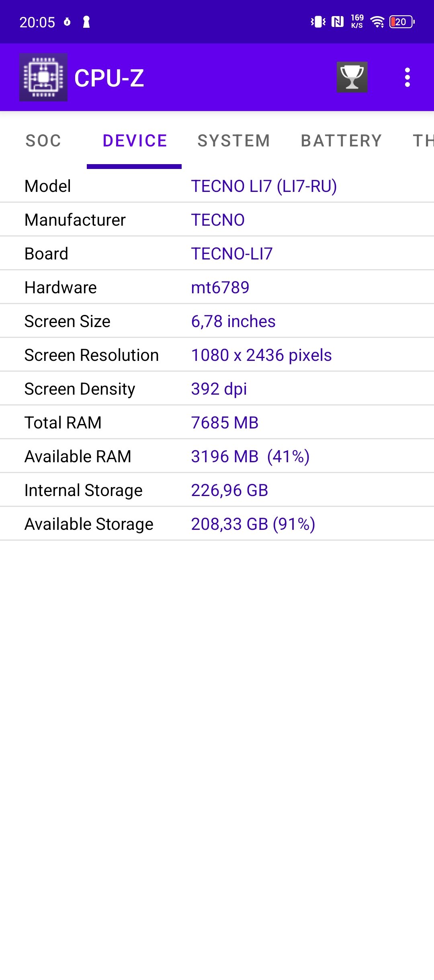
Task: Tap the Hardware value mt6789
Action: [220, 288]
